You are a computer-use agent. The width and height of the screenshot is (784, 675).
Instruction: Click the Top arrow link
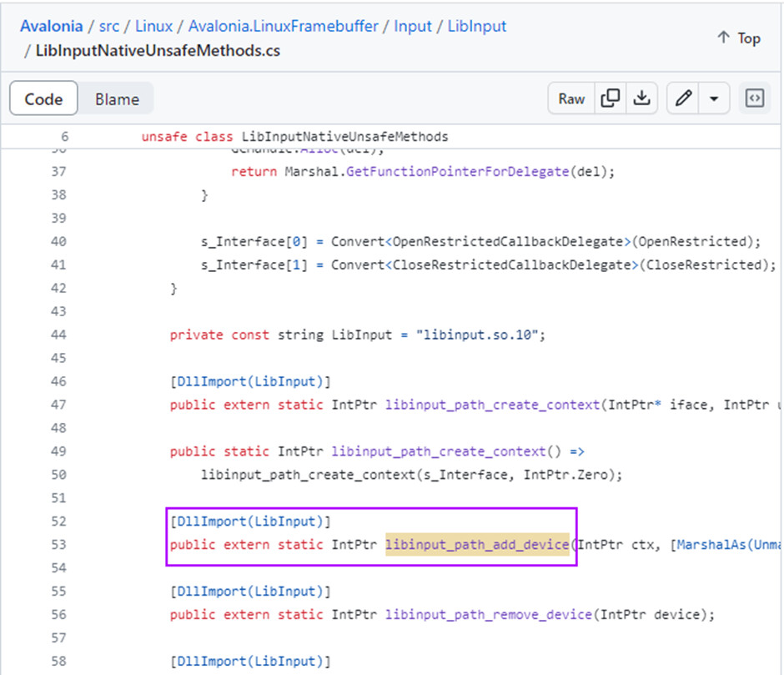pyautogui.click(x=738, y=38)
